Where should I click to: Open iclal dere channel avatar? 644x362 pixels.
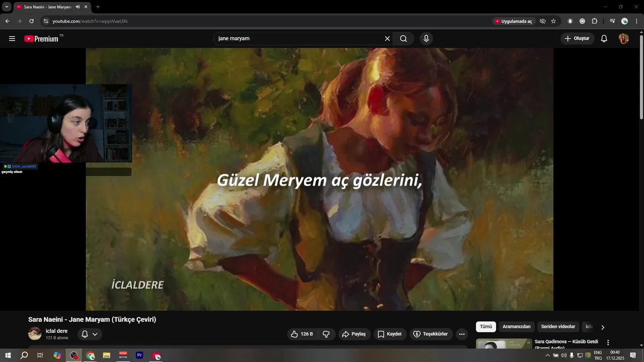click(35, 333)
